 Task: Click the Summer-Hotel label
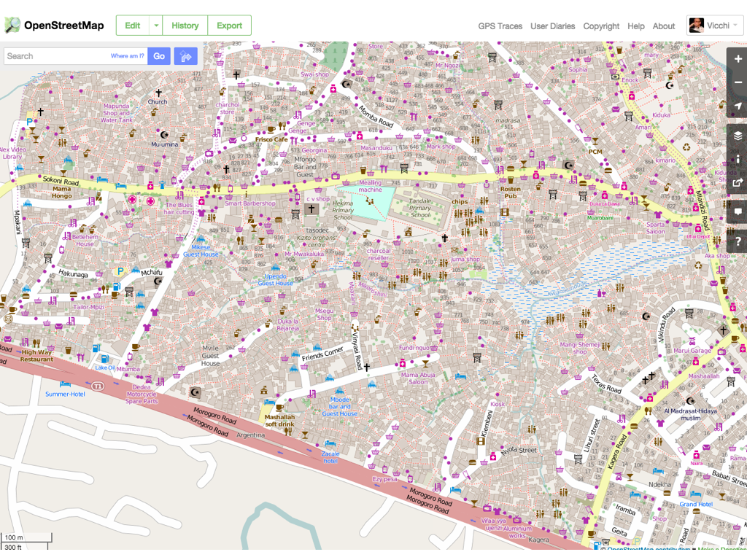[65, 394]
